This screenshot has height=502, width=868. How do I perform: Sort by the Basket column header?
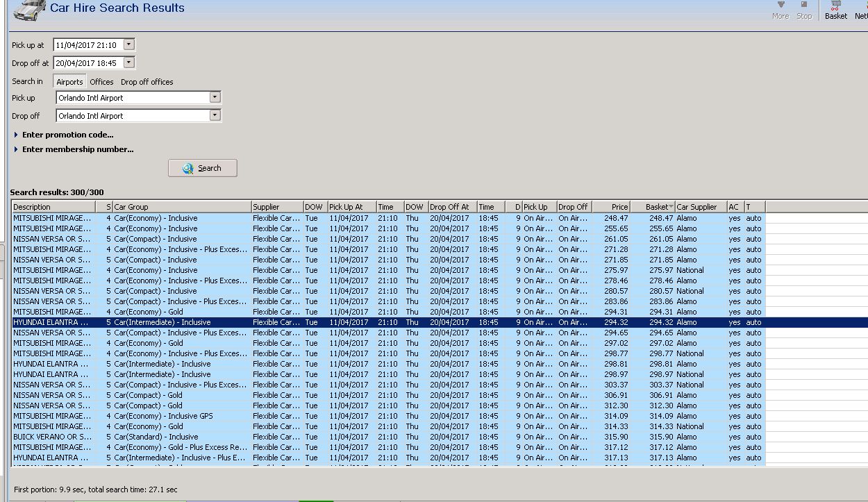(x=653, y=207)
